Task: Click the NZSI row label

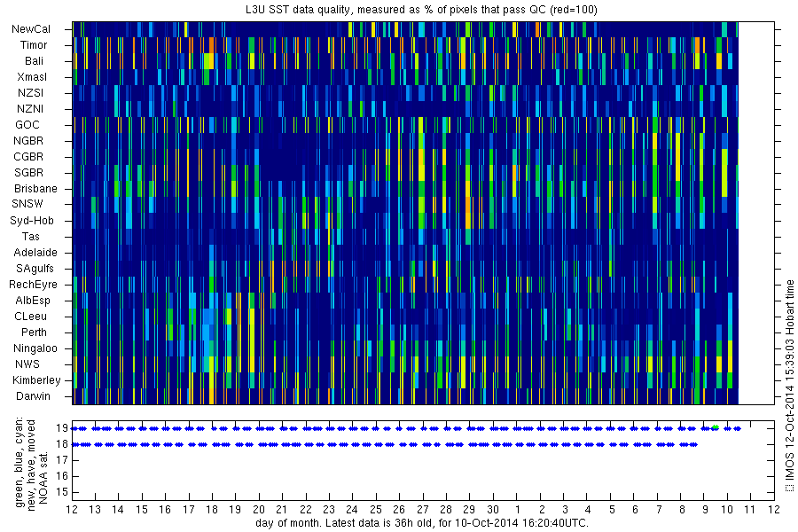Action: (30, 92)
